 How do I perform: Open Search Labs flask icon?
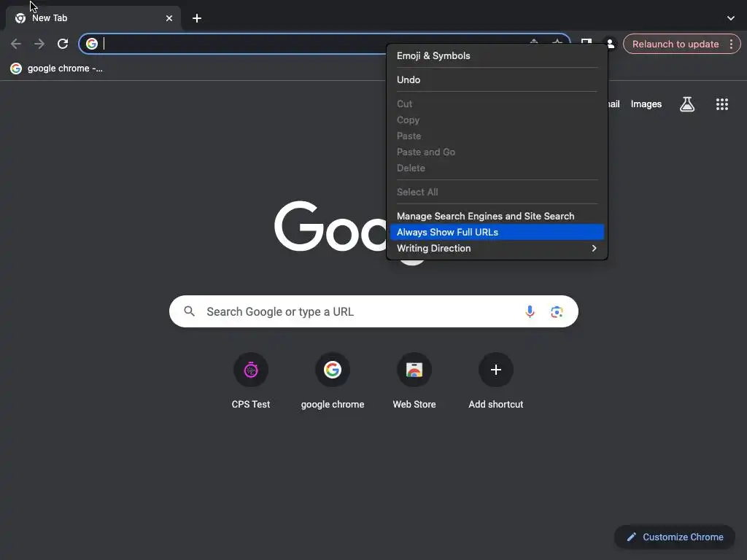pyautogui.click(x=687, y=104)
